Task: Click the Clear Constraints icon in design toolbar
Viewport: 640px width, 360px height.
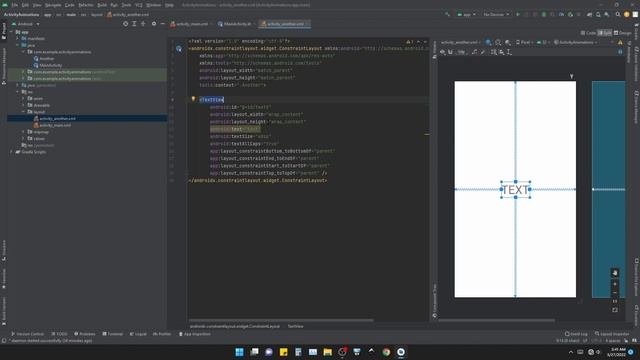Action: tap(474, 52)
